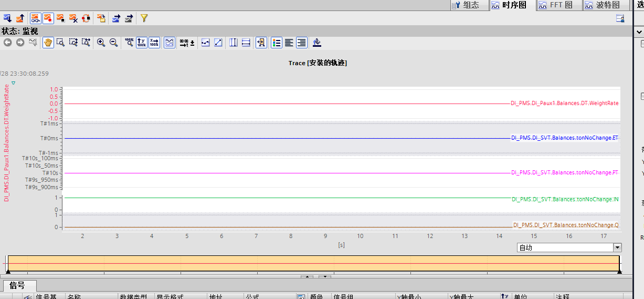Toggle the vertical measurement cursors
The height and width of the screenshot is (299, 644).
click(234, 43)
